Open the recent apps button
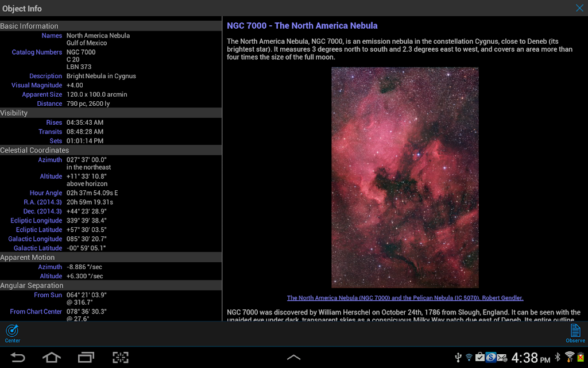This screenshot has width=588, height=368. pos(86,357)
